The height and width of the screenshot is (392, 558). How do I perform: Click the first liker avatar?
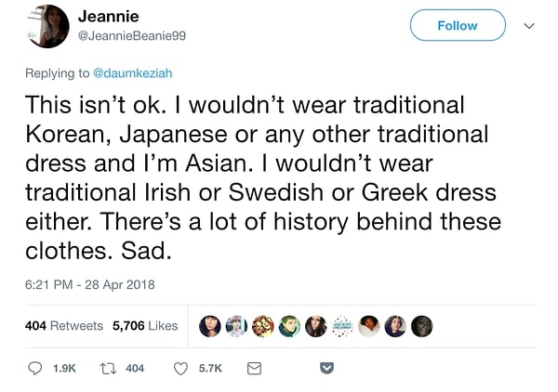211,326
